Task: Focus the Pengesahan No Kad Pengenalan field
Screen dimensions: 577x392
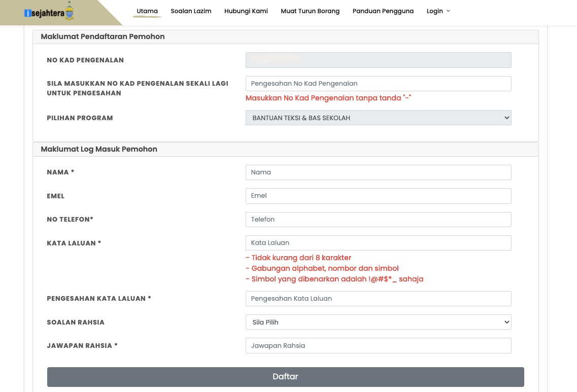Action: click(378, 84)
